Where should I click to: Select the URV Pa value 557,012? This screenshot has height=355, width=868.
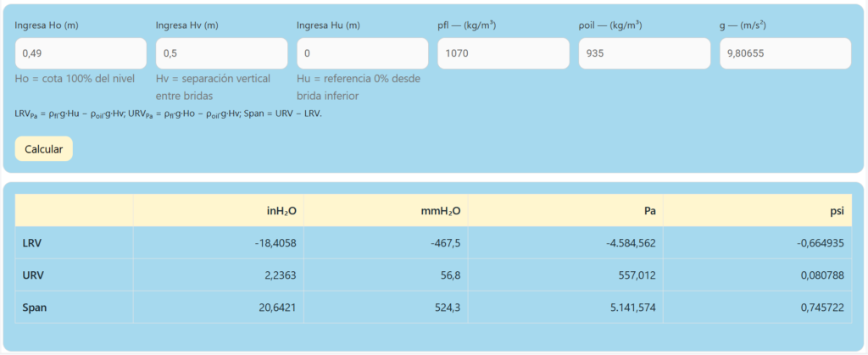pos(636,275)
